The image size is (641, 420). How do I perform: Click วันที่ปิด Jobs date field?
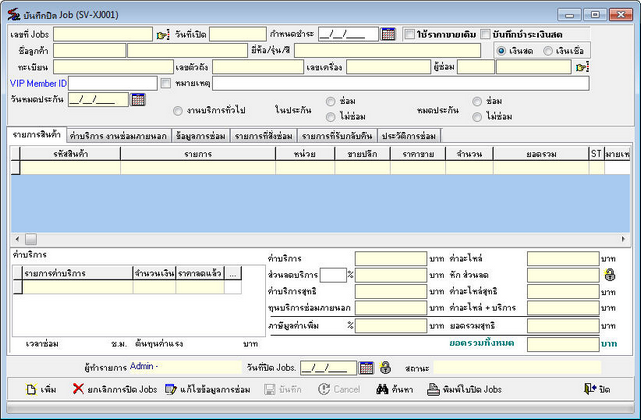[x=329, y=368]
